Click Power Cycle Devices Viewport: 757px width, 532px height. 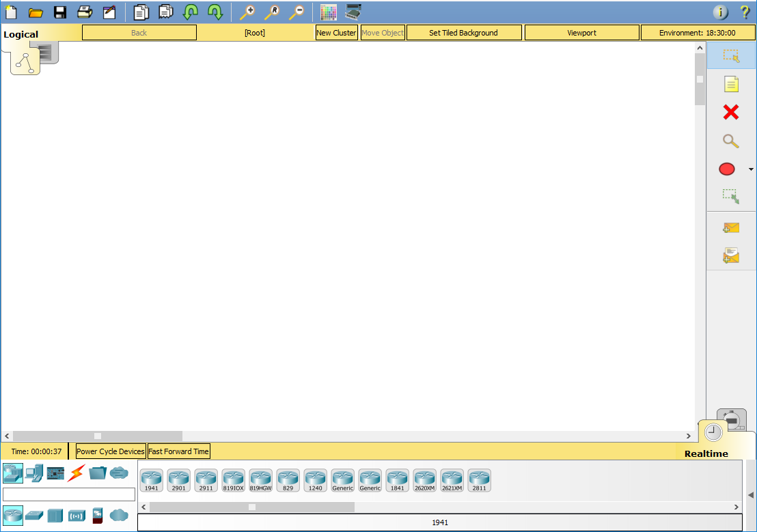(x=111, y=451)
